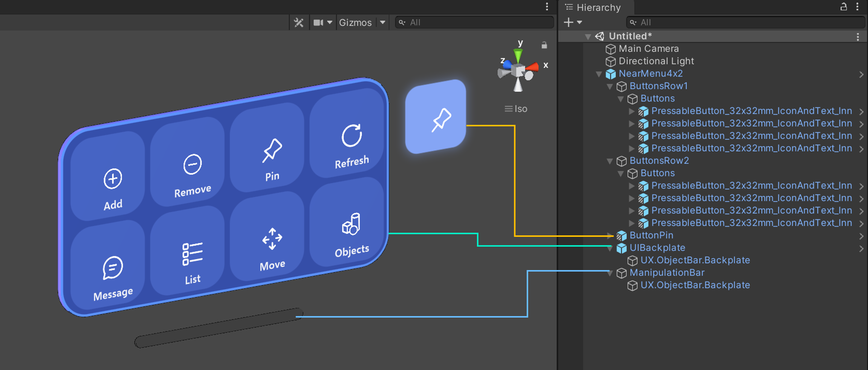Open NearMenu4x2 prefab via right chevron
This screenshot has height=370, width=868.
pyautogui.click(x=861, y=74)
